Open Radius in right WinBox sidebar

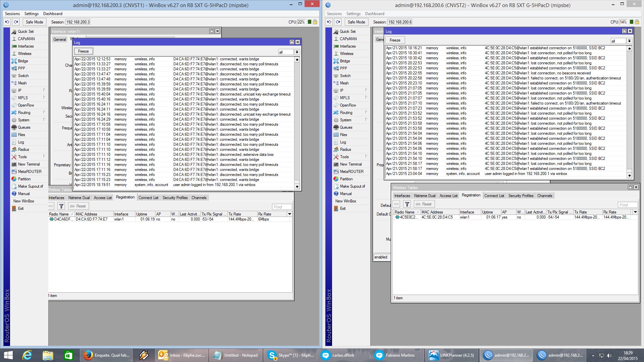click(345, 149)
